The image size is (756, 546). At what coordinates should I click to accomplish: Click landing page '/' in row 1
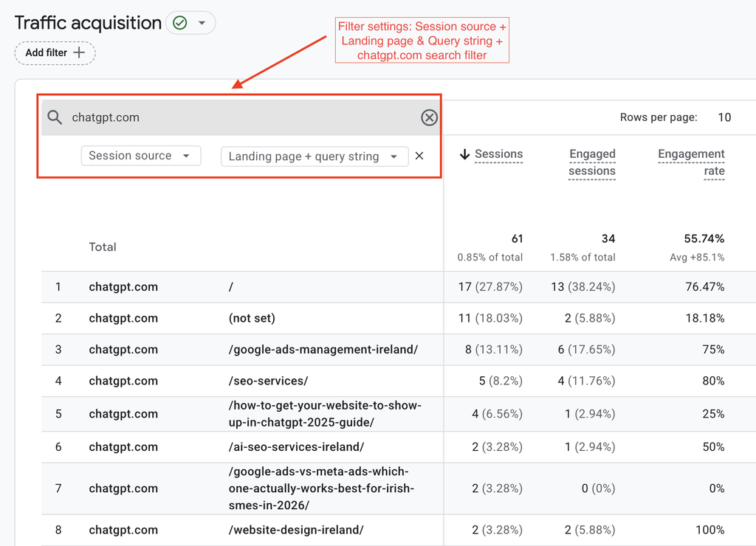(x=231, y=287)
